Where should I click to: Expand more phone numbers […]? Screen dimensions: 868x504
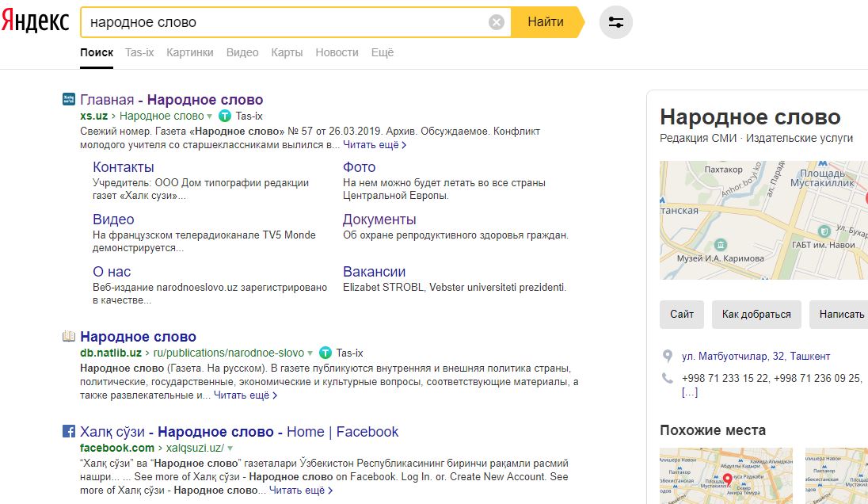point(690,392)
